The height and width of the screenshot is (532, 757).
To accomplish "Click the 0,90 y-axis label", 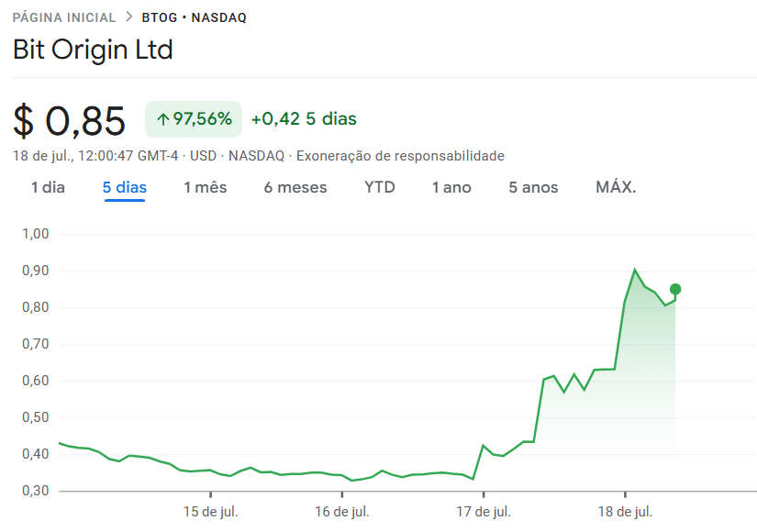I will click(x=36, y=271).
